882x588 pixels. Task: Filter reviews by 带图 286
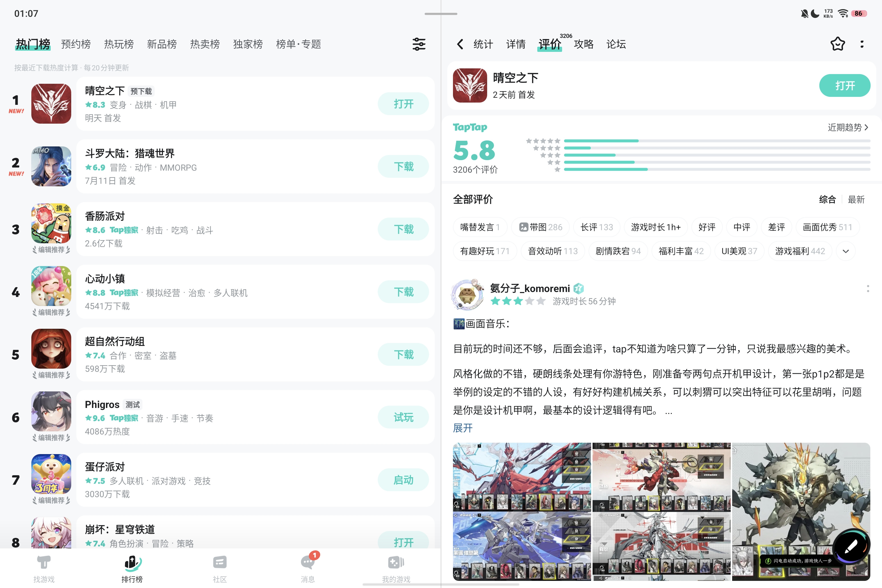click(x=540, y=227)
